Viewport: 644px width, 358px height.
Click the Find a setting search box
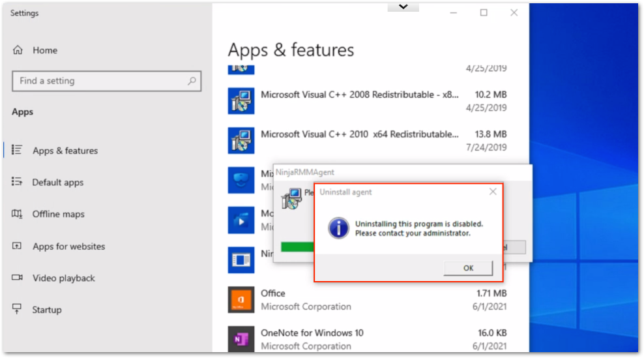[101, 81]
